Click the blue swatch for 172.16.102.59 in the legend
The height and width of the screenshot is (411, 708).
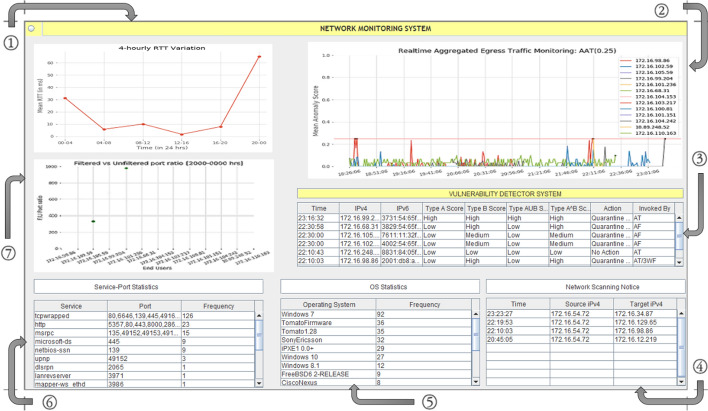tap(625, 66)
